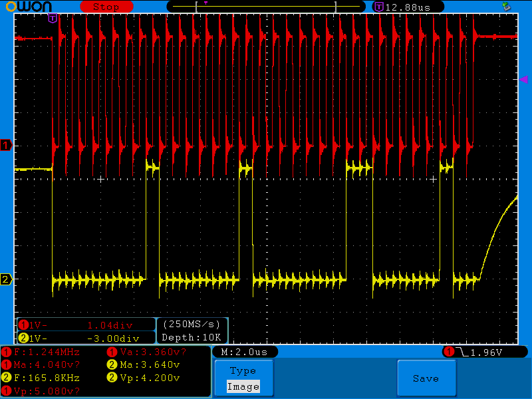Open the Image type selector
Viewport: 532px width, 399px height.
pos(243,386)
